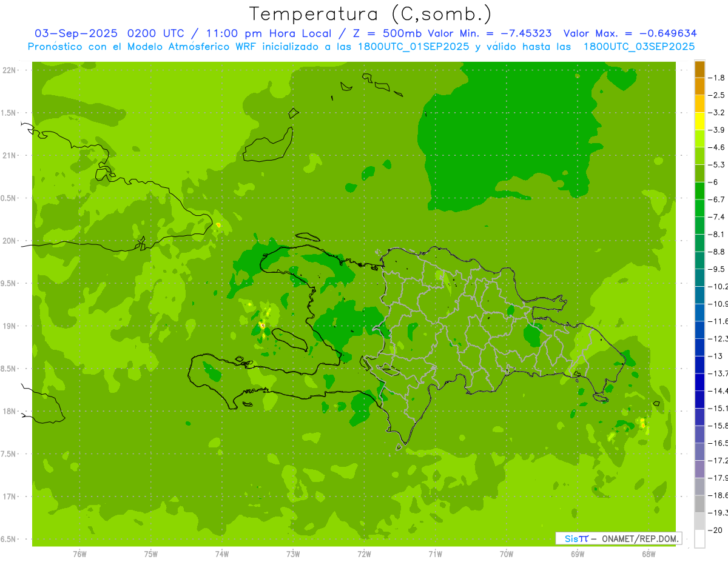Click the '-15.1' colorbar label
The width and height of the screenshot is (728, 562).
click(720, 408)
